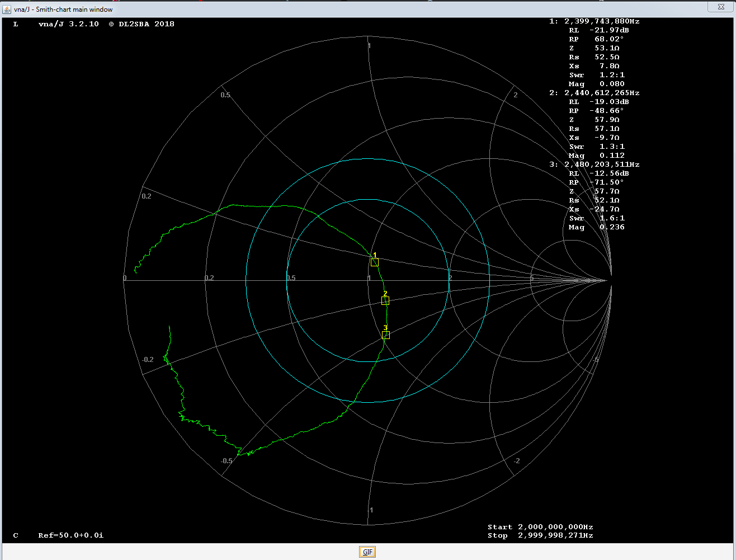
Task: Click the Start 2,000,000,000Hz frequency label
Action: (540, 527)
